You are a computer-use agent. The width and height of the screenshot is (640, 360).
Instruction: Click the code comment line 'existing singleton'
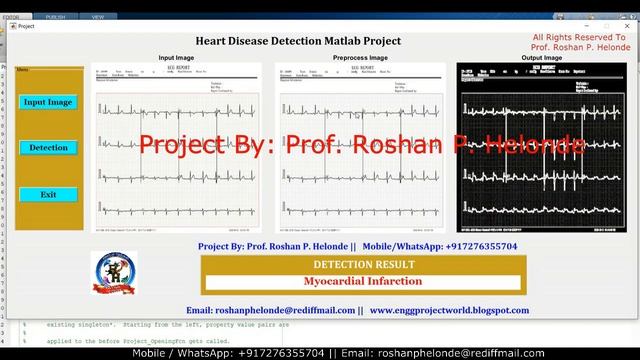click(168, 325)
